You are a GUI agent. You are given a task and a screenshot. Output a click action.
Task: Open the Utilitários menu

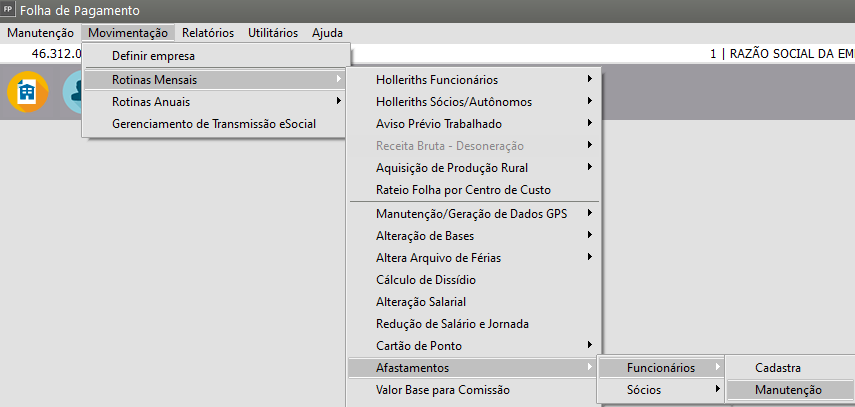coord(272,33)
